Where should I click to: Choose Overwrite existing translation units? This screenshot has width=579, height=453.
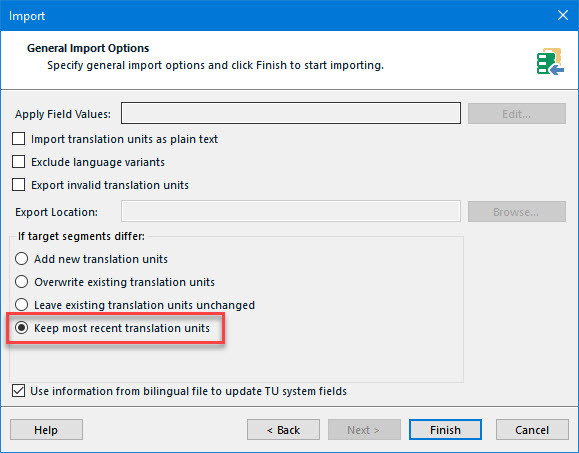point(21,282)
